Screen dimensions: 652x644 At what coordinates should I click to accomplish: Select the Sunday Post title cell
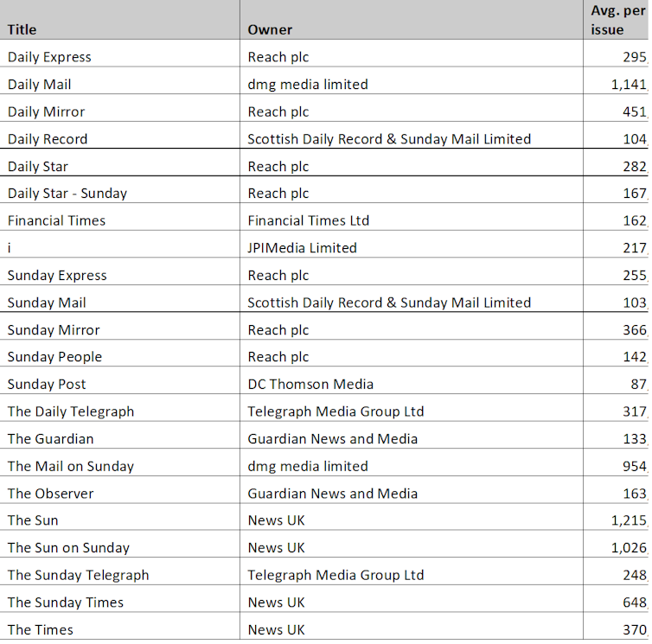[x=47, y=384]
